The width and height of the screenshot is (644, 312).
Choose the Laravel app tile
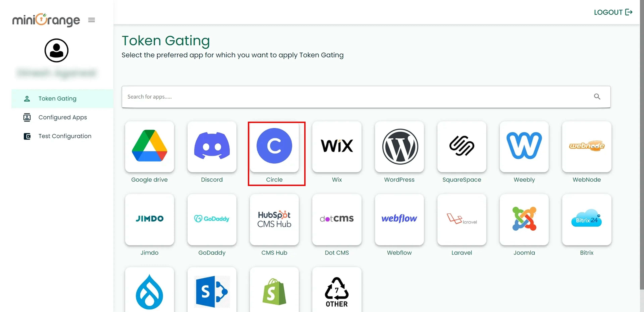point(462,220)
